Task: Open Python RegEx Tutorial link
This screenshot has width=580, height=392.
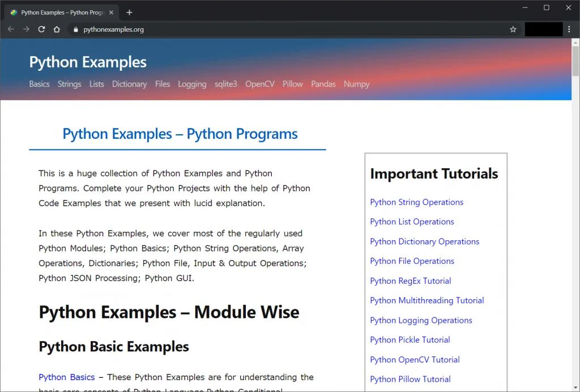Action: coord(410,281)
